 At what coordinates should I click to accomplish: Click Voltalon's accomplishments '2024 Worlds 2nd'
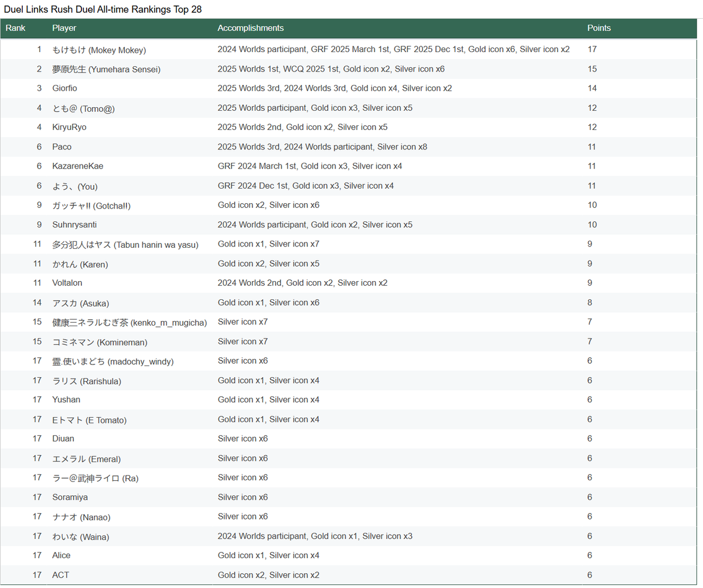[249, 283]
